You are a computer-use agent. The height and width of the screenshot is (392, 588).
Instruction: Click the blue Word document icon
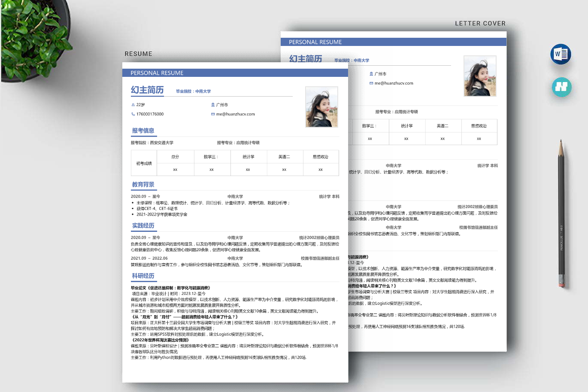pos(561,54)
